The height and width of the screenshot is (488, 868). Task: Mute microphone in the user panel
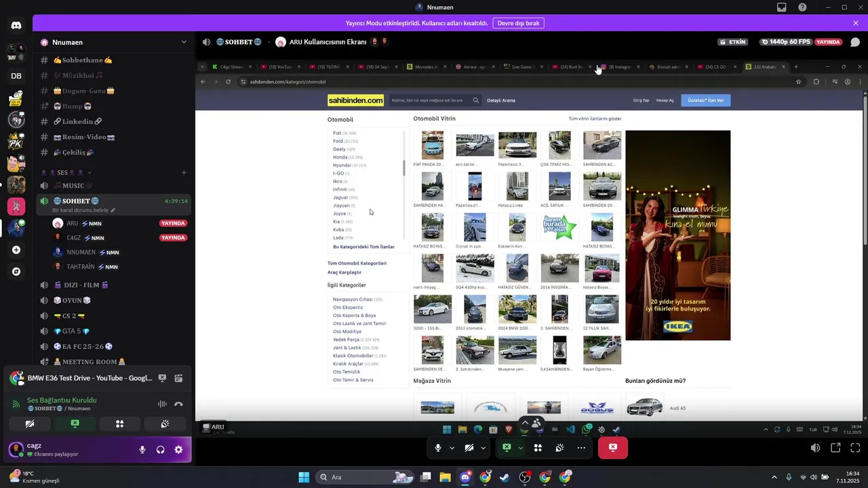[x=142, y=449]
